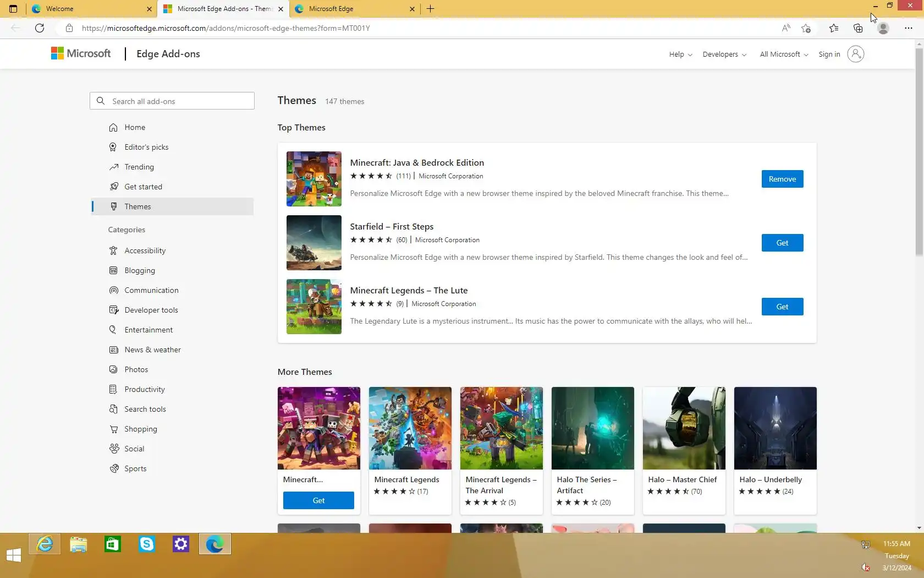The height and width of the screenshot is (578, 924).
Task: Open the Entertainment category
Action: (x=173, y=330)
